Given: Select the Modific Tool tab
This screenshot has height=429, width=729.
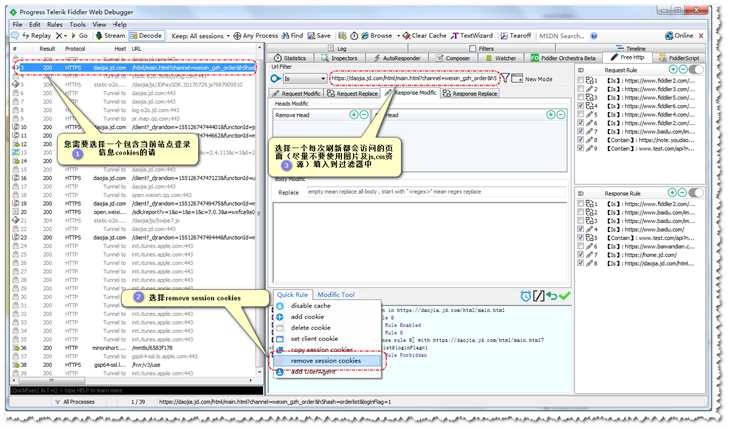Looking at the screenshot, I should pyautogui.click(x=336, y=295).
